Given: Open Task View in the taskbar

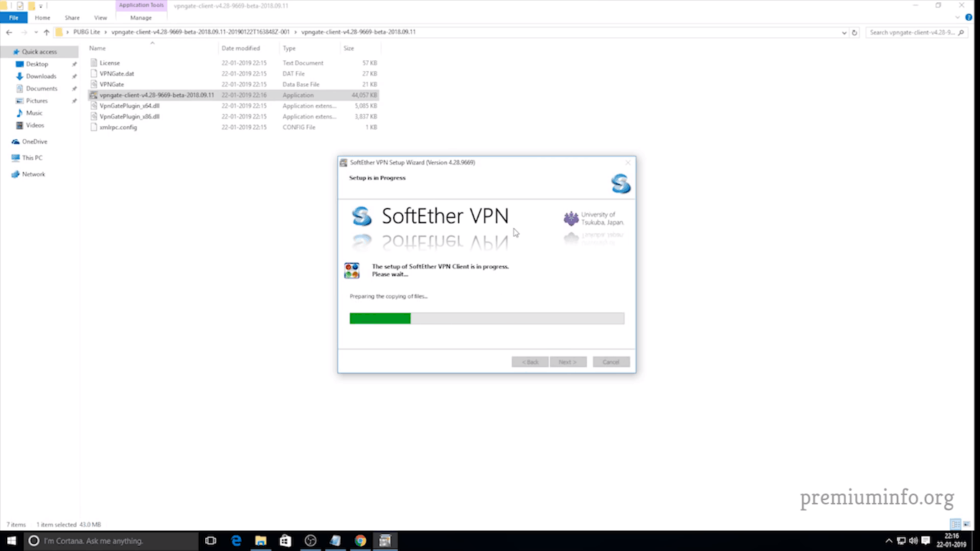Looking at the screenshot, I should pyautogui.click(x=211, y=541).
